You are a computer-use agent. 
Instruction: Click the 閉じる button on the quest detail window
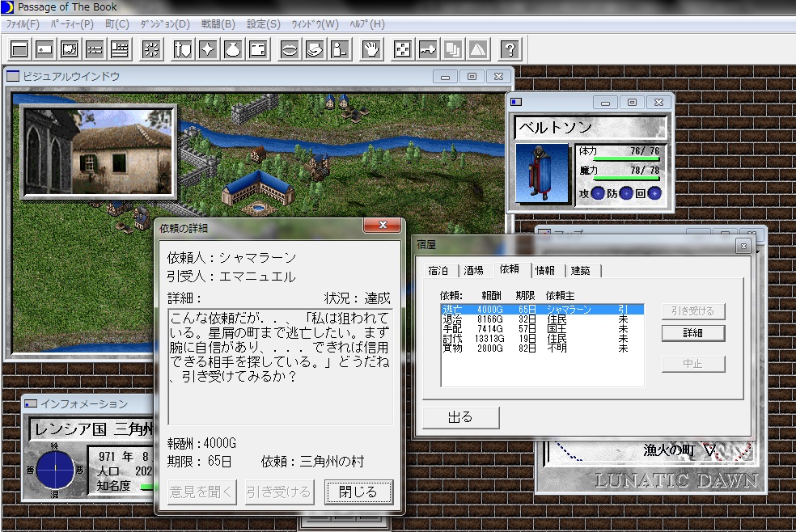pos(358,492)
